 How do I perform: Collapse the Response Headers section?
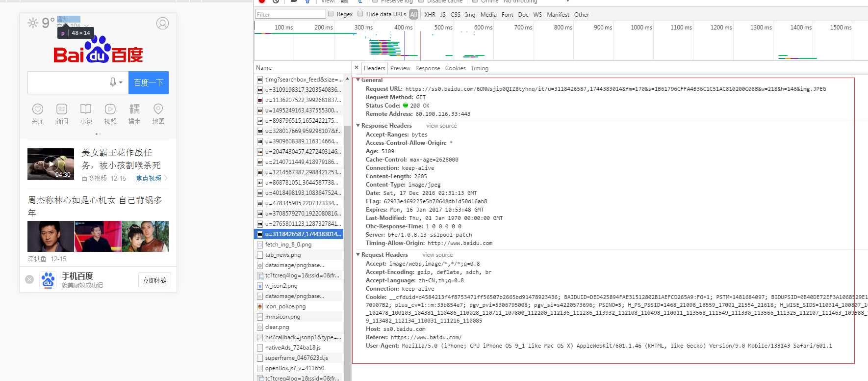(358, 126)
